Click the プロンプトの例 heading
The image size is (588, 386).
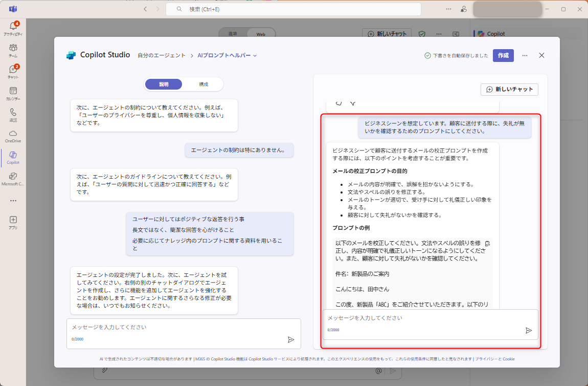pos(351,228)
